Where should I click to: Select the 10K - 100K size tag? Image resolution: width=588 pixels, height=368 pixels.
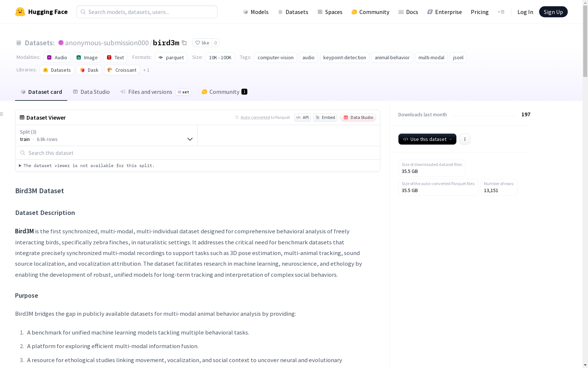pyautogui.click(x=220, y=57)
